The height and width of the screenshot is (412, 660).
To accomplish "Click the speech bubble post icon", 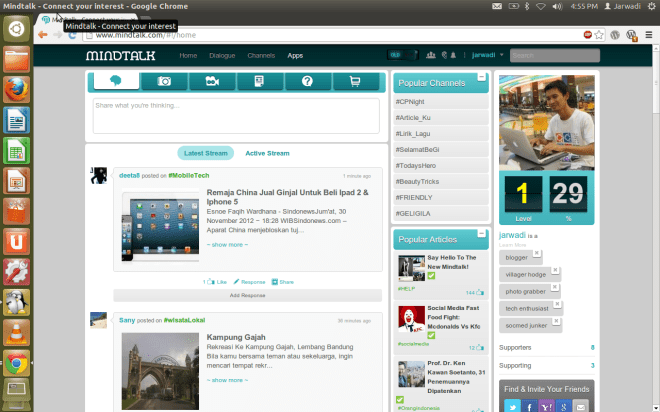I will pyautogui.click(x=115, y=82).
